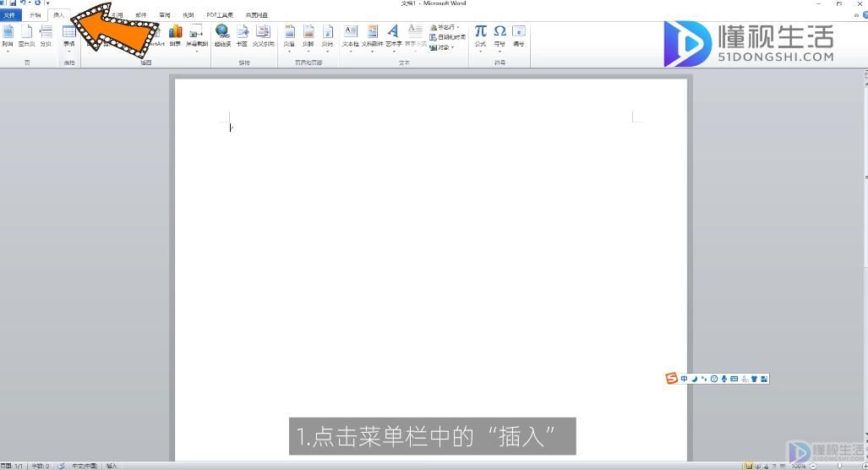Insert a bookmark (书签)
Viewport: 868px width, 470px height.
point(242,36)
